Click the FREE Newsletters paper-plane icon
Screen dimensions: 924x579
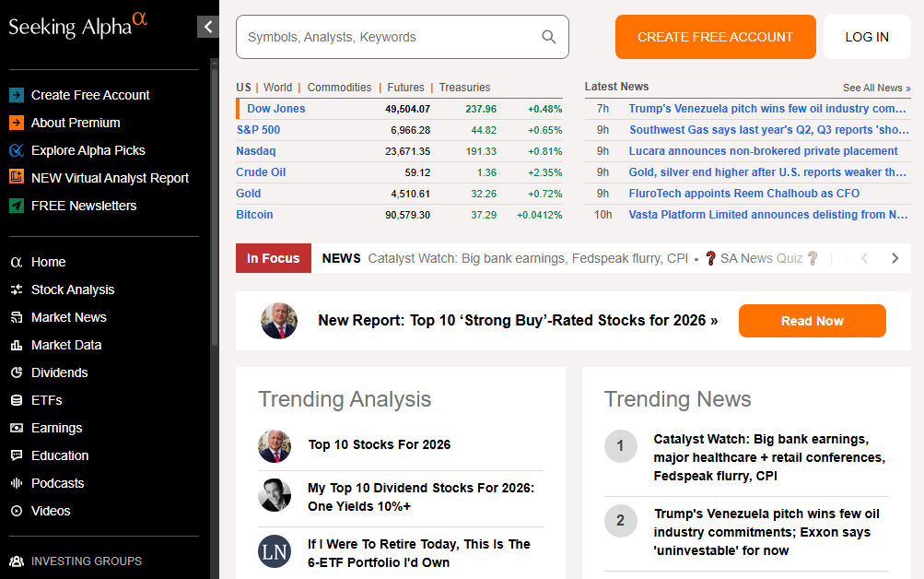tap(16, 205)
